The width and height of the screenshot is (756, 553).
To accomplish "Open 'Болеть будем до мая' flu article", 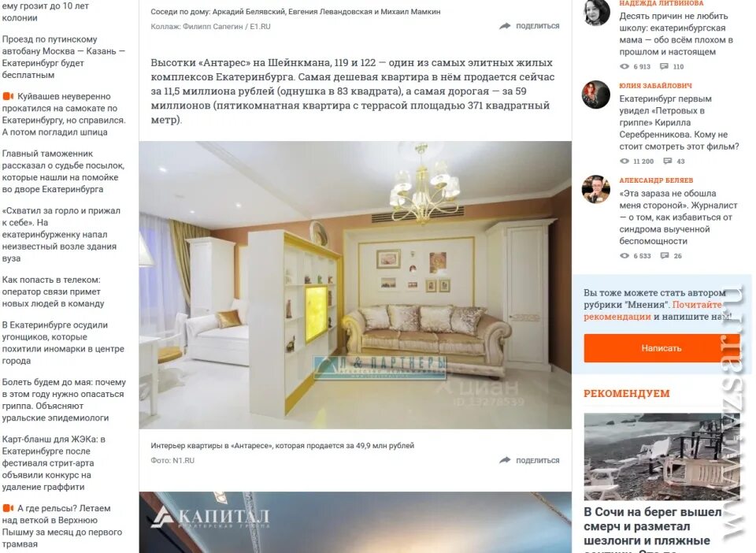I will [64, 399].
